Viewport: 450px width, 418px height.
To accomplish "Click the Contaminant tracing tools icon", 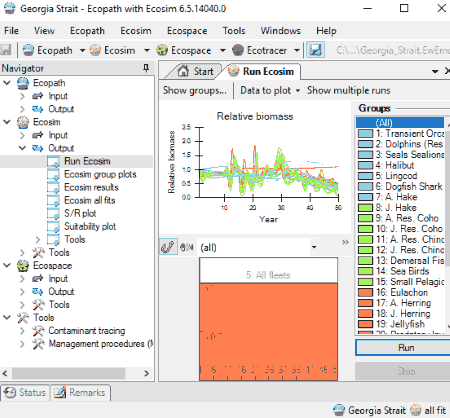I will click(x=38, y=331).
